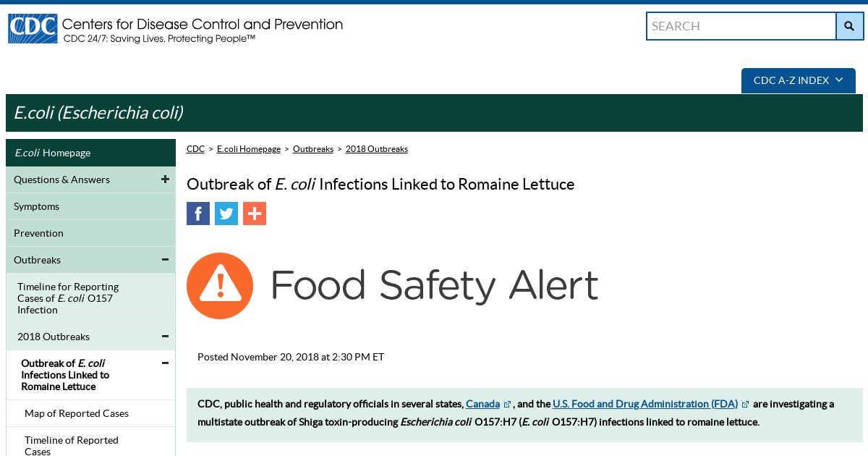Collapse the Outbreaks sidebar section

coord(165,260)
